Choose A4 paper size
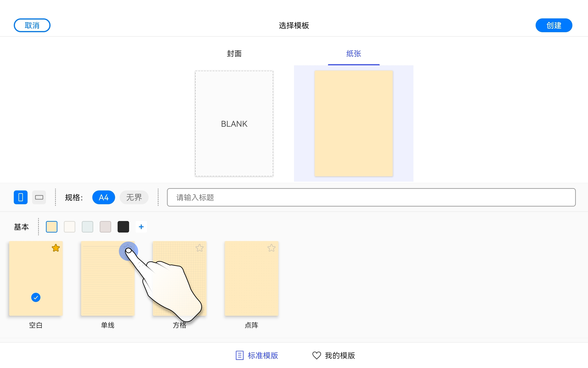588x368 pixels. (104, 197)
